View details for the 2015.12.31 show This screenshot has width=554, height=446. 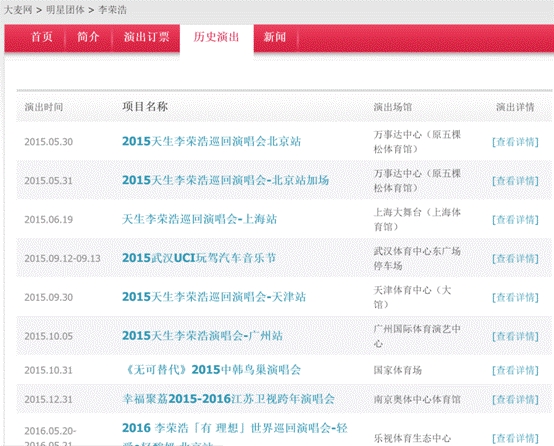click(x=515, y=400)
